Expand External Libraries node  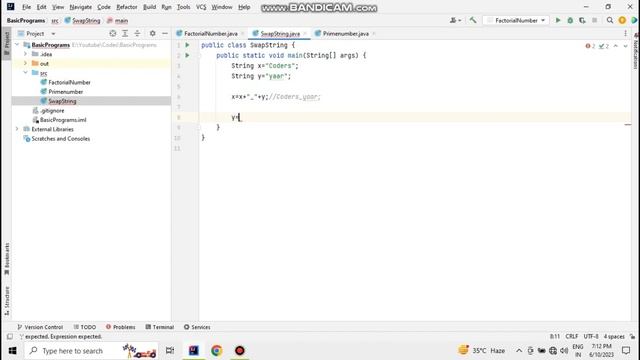pos(17,129)
